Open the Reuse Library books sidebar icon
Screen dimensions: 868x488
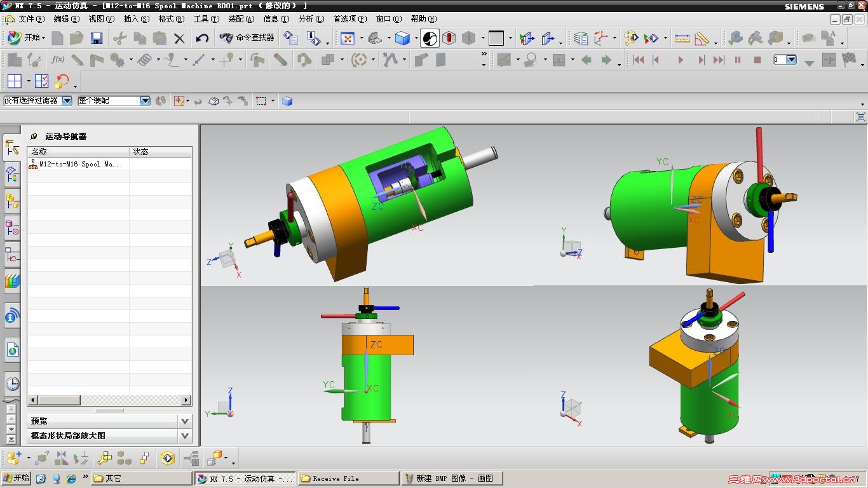[x=12, y=281]
